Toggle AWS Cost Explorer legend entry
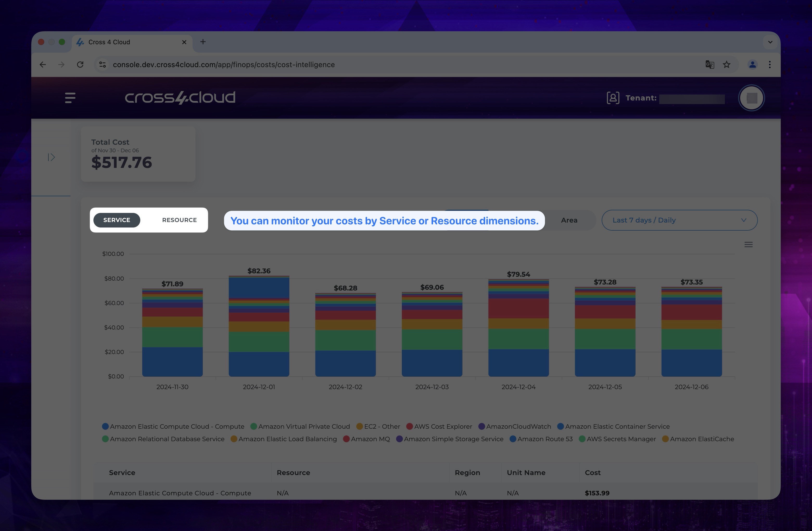812x531 pixels. pyautogui.click(x=439, y=427)
